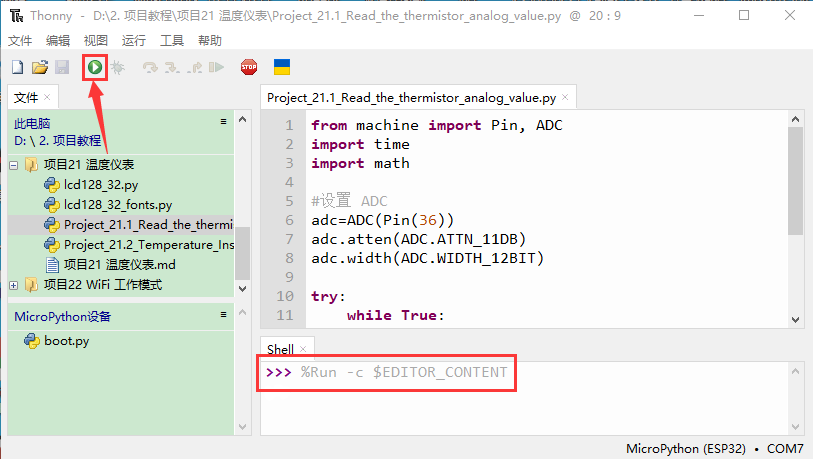Click the Ukraine flag icon in the toolbar
The height and width of the screenshot is (459, 813).
pos(282,67)
